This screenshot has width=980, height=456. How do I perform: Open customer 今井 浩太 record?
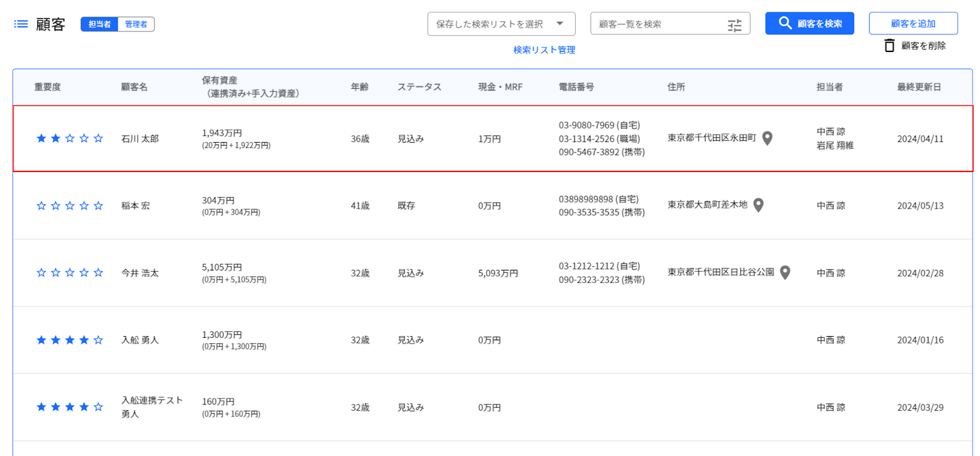click(x=140, y=273)
